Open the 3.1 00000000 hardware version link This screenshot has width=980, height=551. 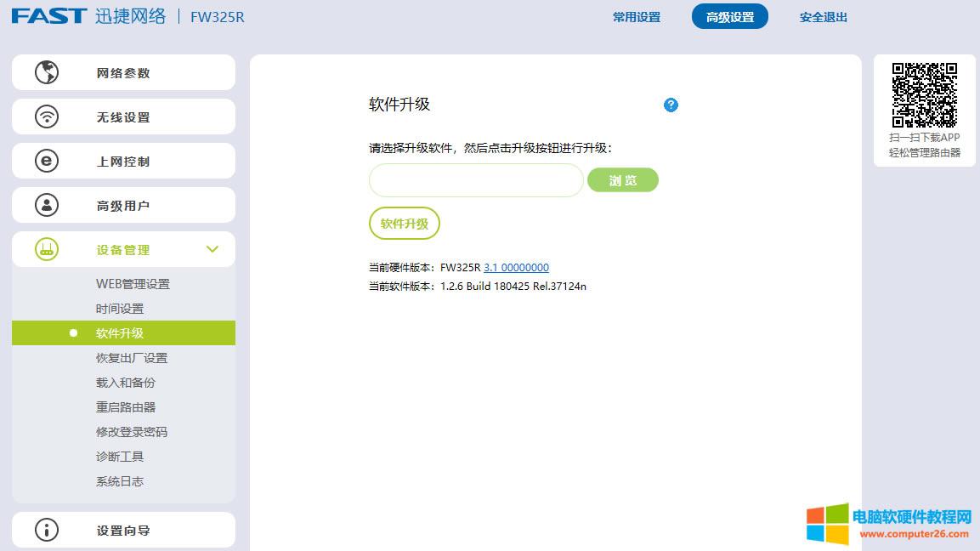tap(515, 267)
